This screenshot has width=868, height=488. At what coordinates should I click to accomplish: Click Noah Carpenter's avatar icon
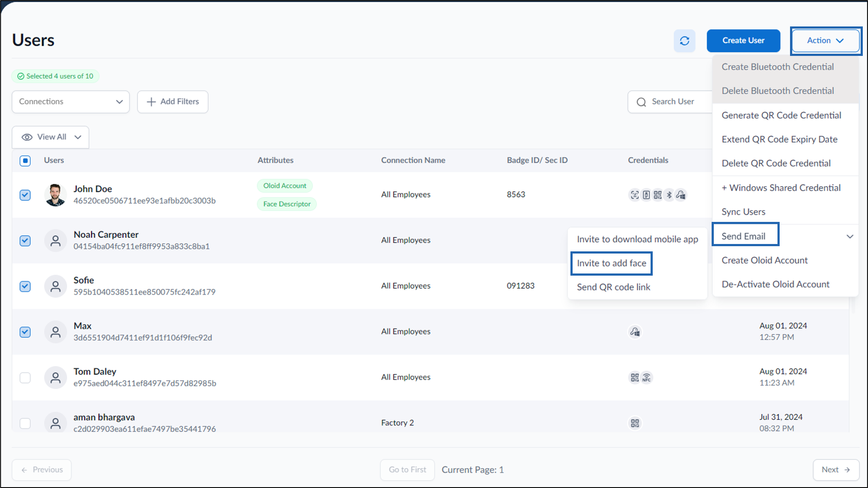tap(55, 241)
